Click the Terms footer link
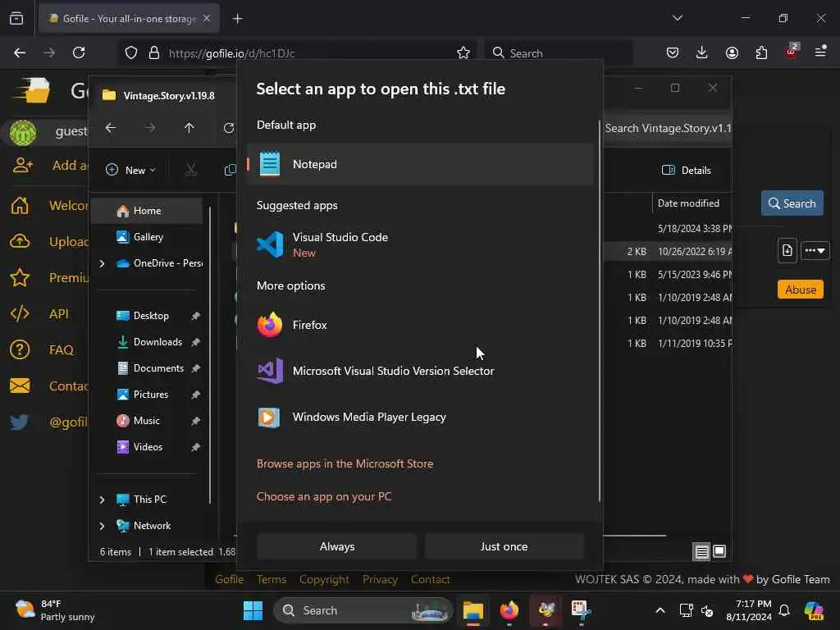The height and width of the screenshot is (630, 840). point(272,580)
